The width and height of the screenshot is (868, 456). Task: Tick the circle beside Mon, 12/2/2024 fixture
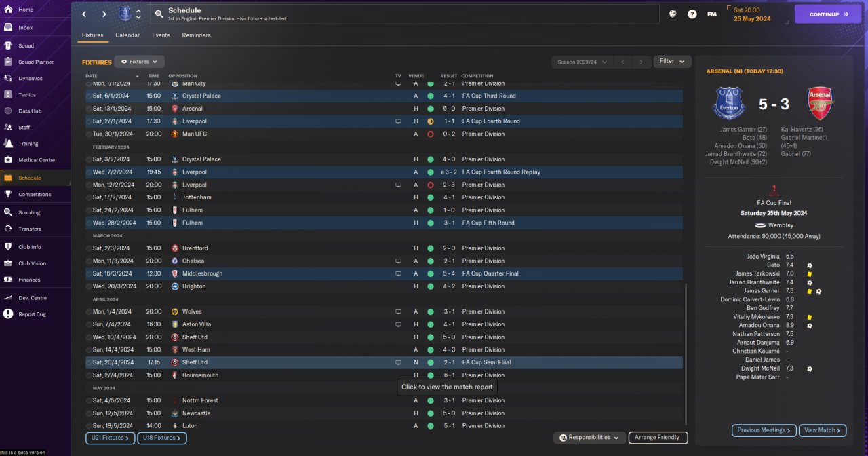pyautogui.click(x=89, y=185)
